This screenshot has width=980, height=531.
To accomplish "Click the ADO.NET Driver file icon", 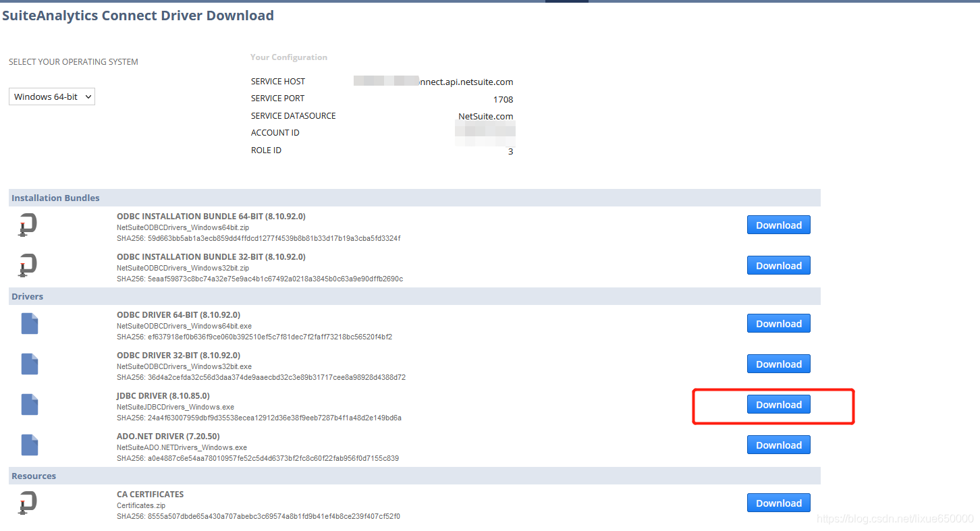I will point(29,445).
